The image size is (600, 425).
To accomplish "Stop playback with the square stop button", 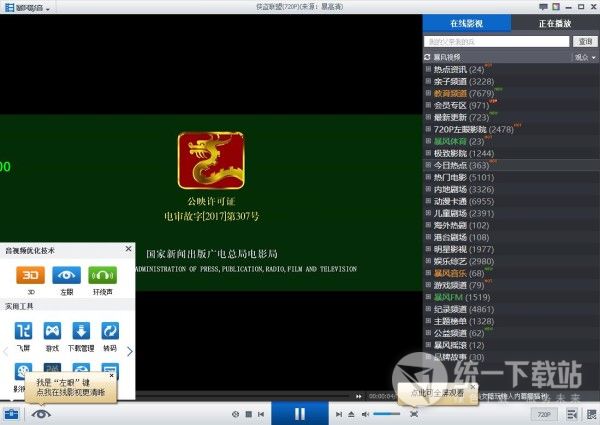I will tap(249, 414).
